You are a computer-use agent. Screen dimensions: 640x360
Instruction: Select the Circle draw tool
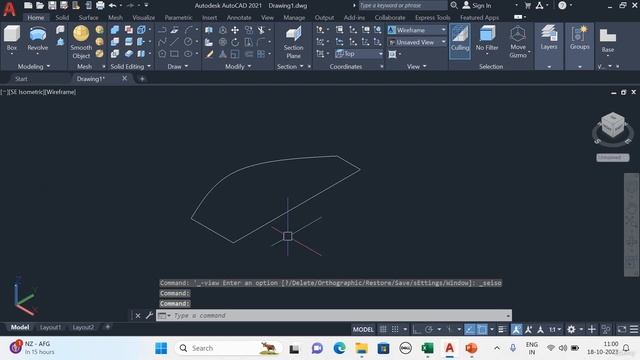pyautogui.click(x=188, y=42)
